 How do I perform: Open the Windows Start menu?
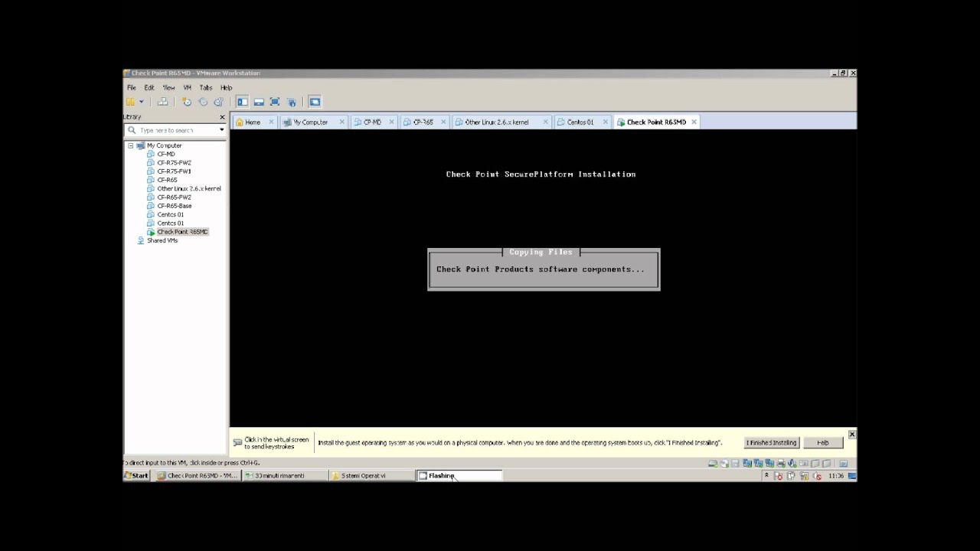[x=138, y=475]
